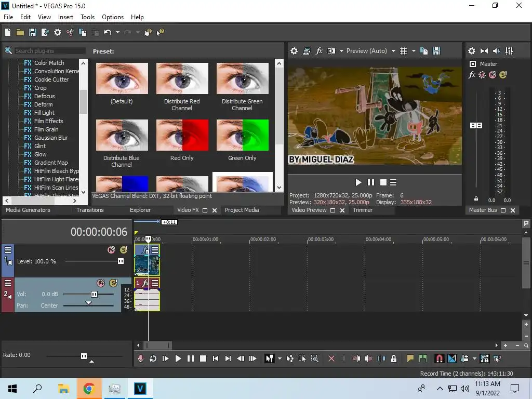The image size is (532, 399).
Task: Open project Properties gear in main toolbar
Action: 58,32
